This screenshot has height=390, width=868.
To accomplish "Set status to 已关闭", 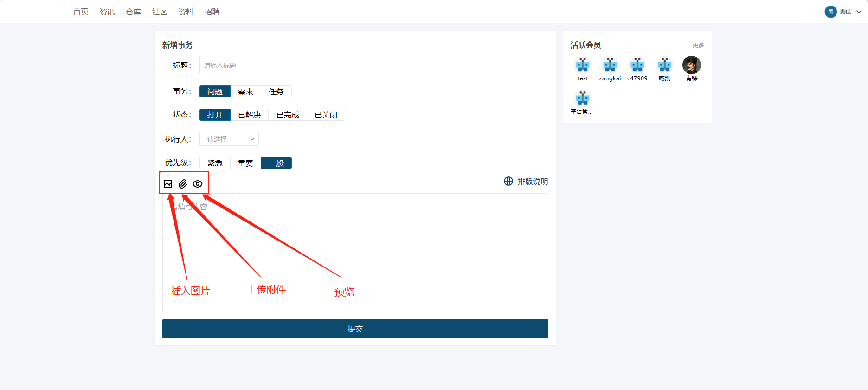I will pyautogui.click(x=326, y=115).
